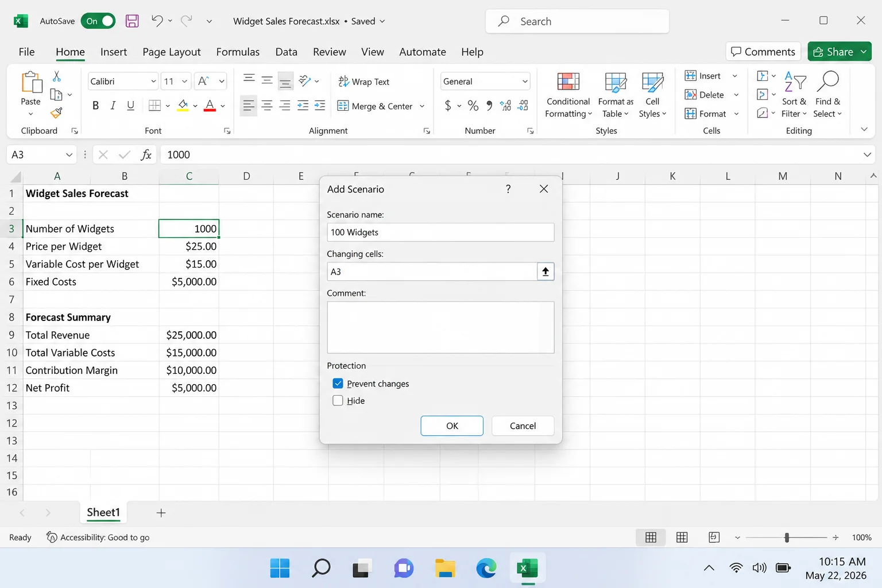Open the Data tab
882x588 pixels.
286,52
